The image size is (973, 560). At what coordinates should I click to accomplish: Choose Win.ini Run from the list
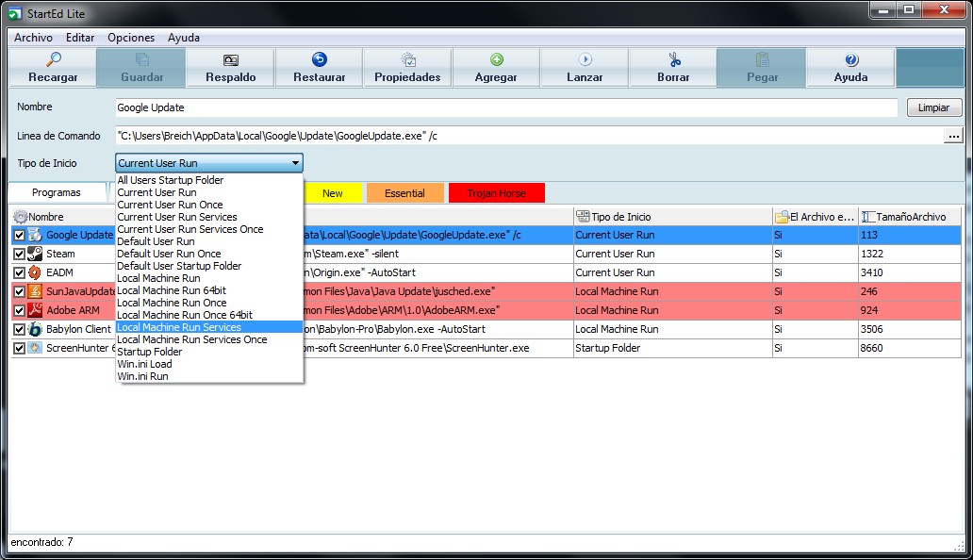pos(209,376)
